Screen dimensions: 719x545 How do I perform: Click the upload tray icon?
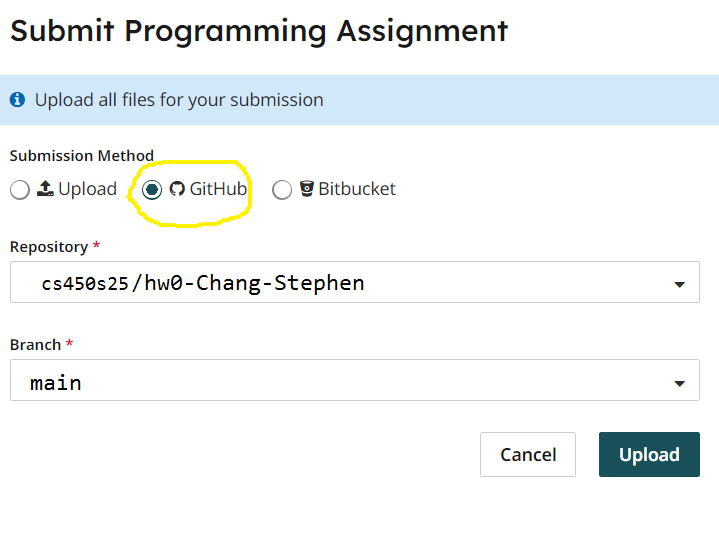tap(45, 188)
